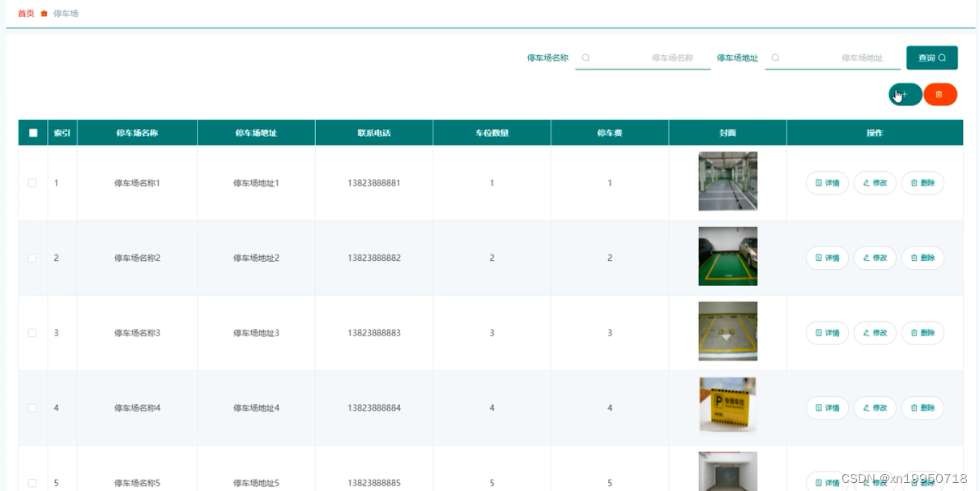Click the 封面 column header

[727, 133]
